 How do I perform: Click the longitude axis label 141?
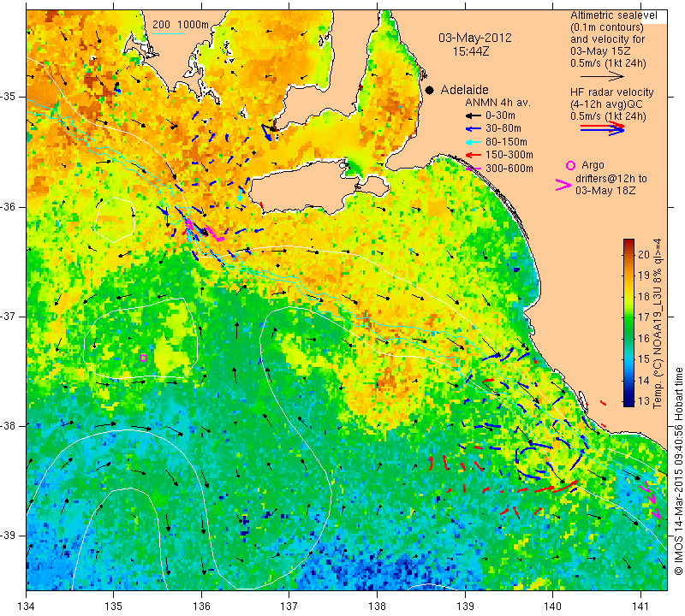tap(640, 607)
